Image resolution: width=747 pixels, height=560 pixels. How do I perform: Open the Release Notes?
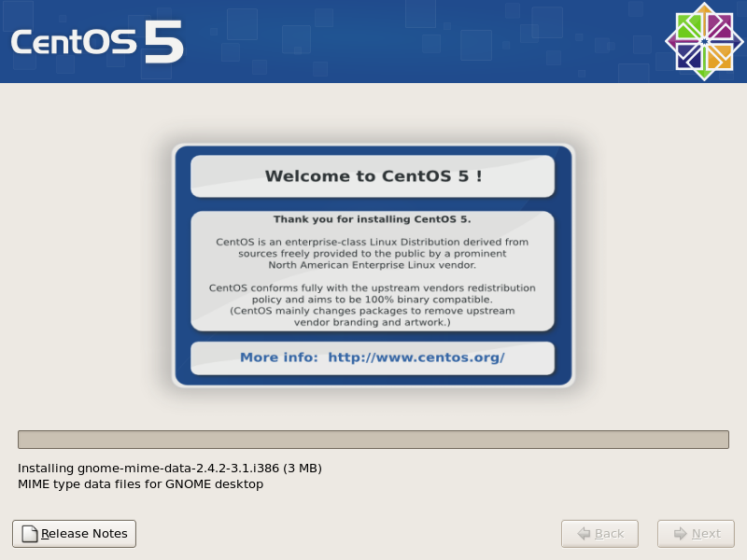[75, 534]
